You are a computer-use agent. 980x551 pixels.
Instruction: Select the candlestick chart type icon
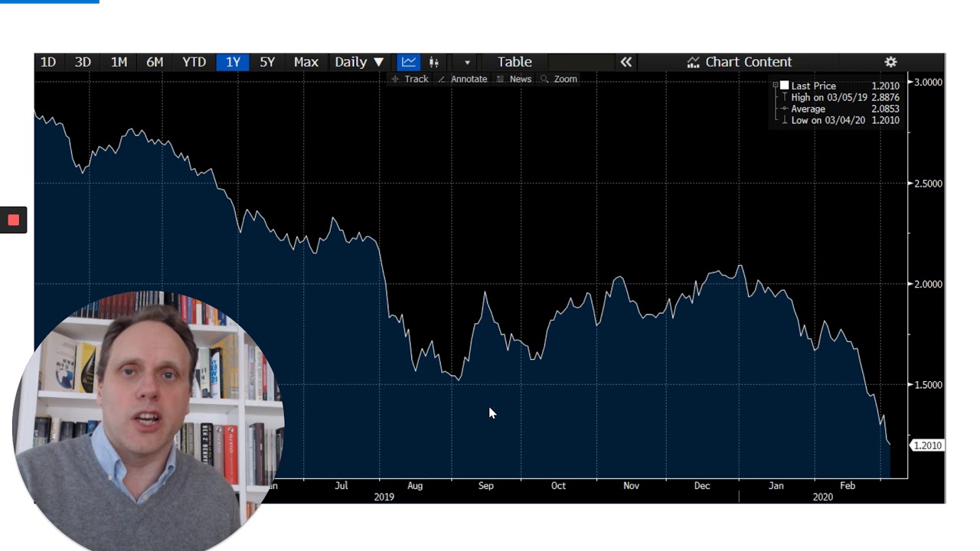coord(434,62)
